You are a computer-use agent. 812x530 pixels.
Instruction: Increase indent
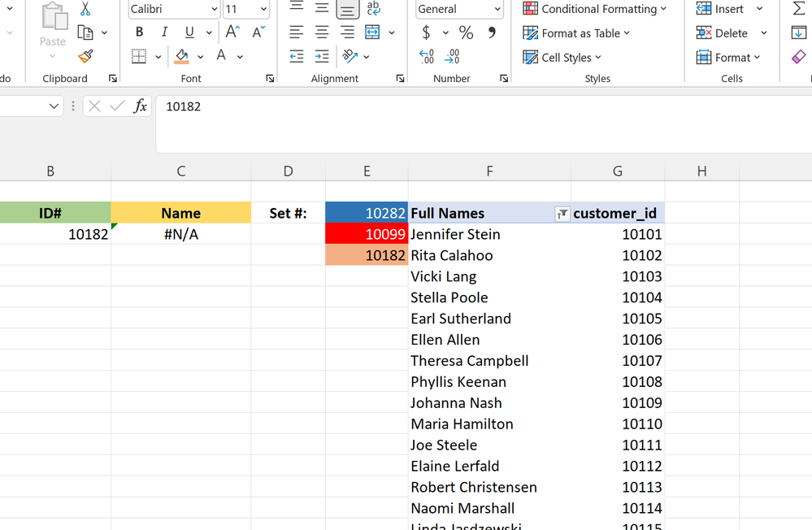[322, 56]
